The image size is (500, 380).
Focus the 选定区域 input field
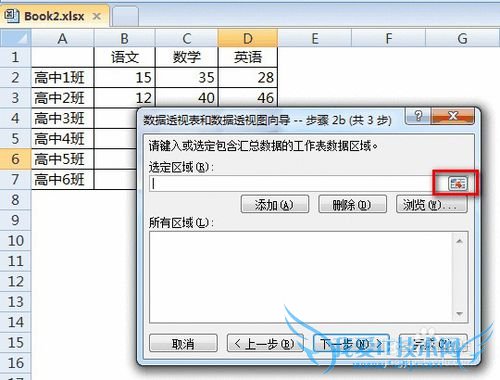tap(298, 183)
